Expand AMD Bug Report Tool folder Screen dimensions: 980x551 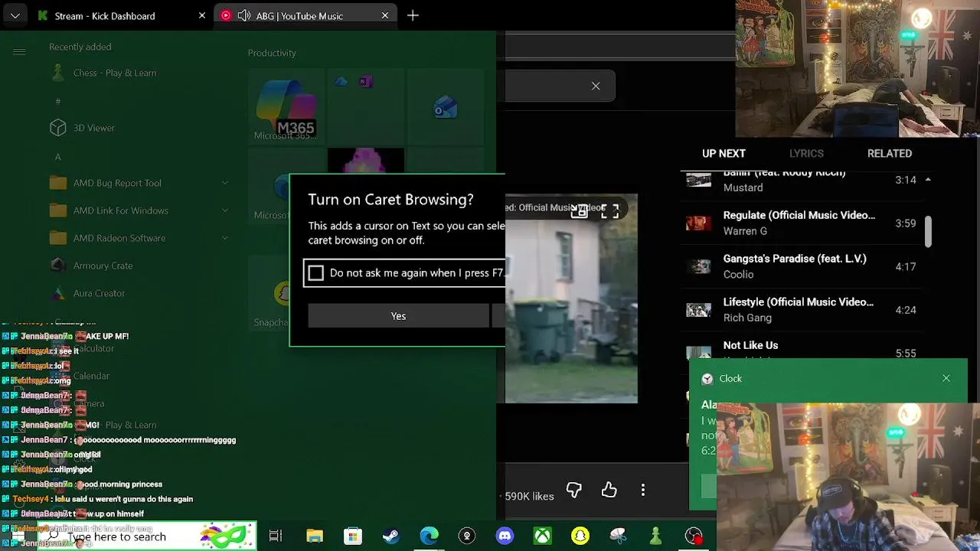click(225, 183)
